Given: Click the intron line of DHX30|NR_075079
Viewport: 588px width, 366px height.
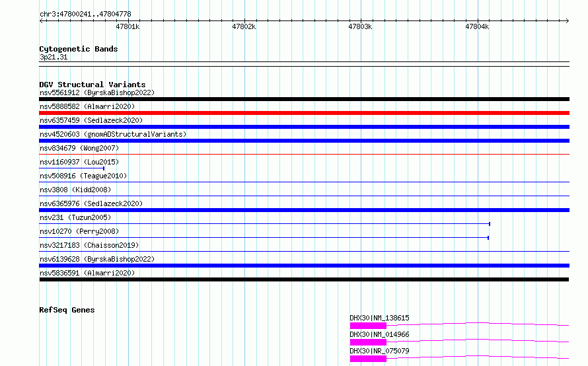Looking at the screenshot, I should [x=478, y=355].
